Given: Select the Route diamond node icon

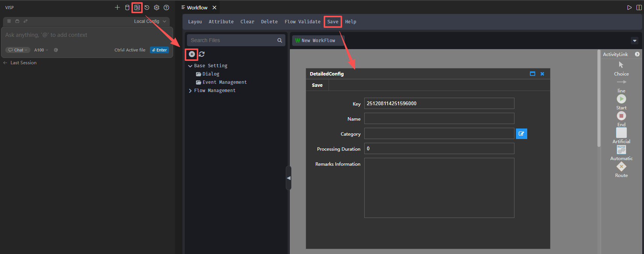Looking at the screenshot, I should tap(621, 167).
